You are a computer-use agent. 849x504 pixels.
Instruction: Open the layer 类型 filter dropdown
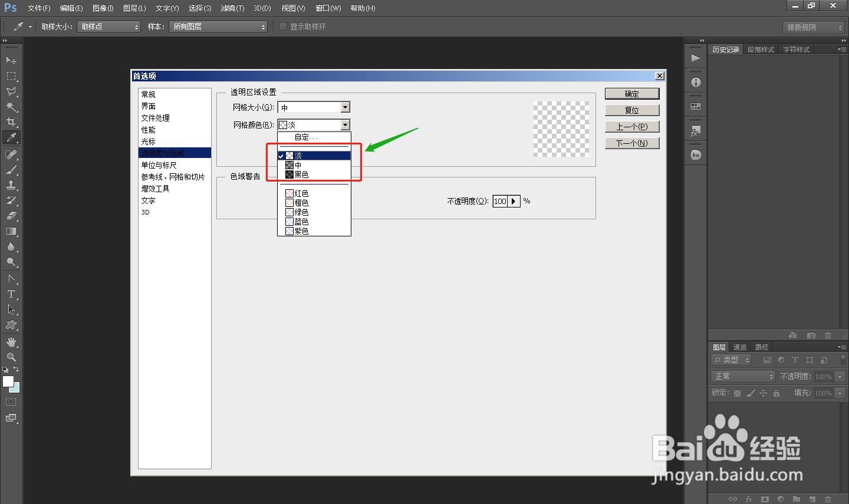(732, 360)
